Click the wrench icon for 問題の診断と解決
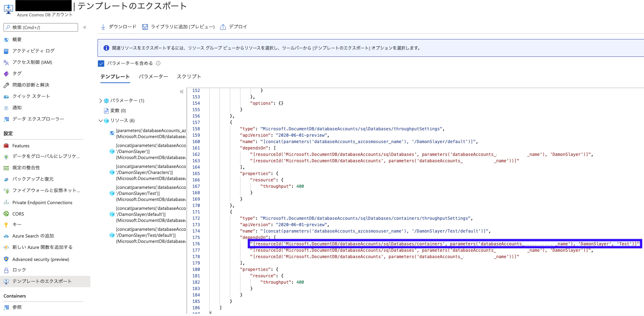 point(6,85)
